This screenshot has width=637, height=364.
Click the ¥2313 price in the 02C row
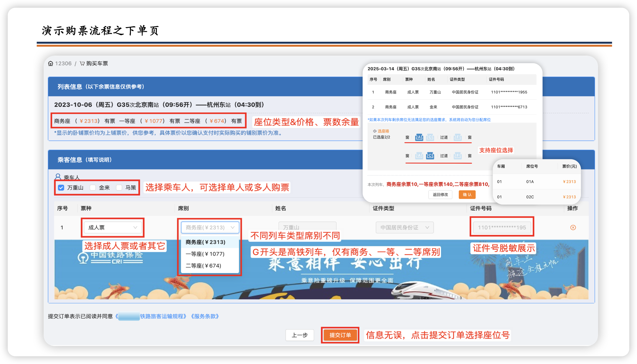pyautogui.click(x=569, y=197)
